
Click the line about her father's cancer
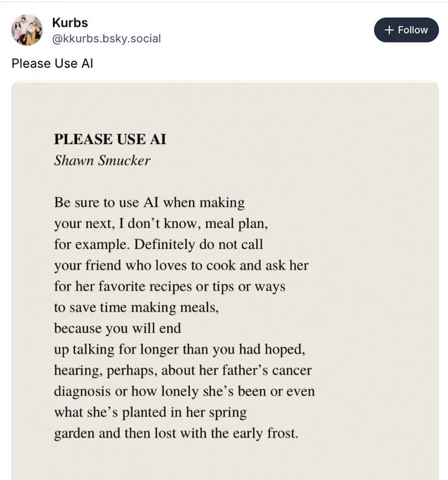(x=183, y=370)
